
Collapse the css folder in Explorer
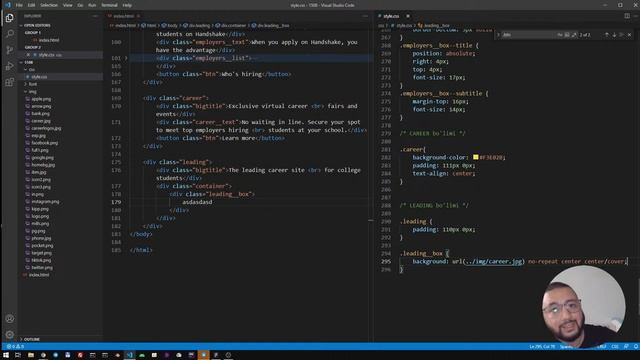(x=31, y=69)
